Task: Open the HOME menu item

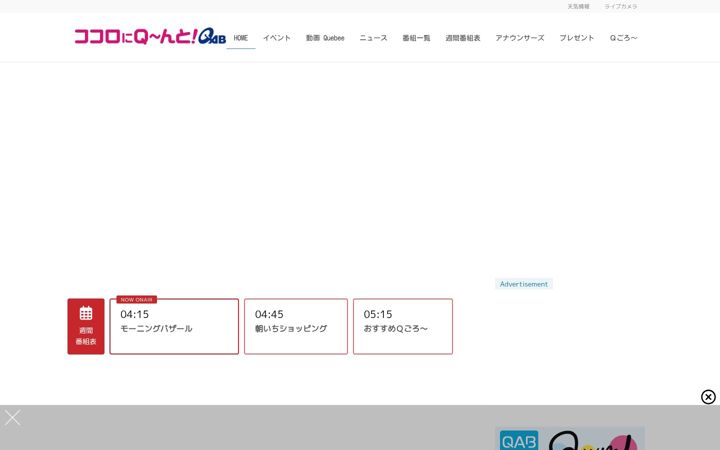Action: 241,38
